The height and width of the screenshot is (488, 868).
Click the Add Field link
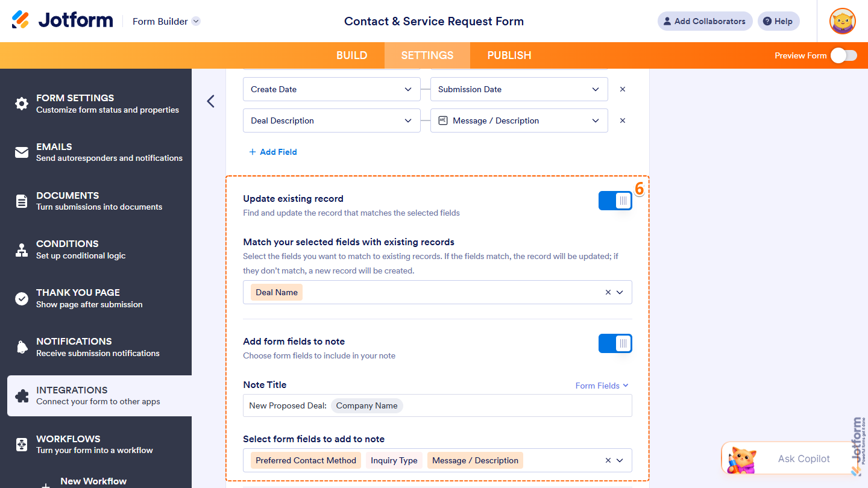coord(273,152)
